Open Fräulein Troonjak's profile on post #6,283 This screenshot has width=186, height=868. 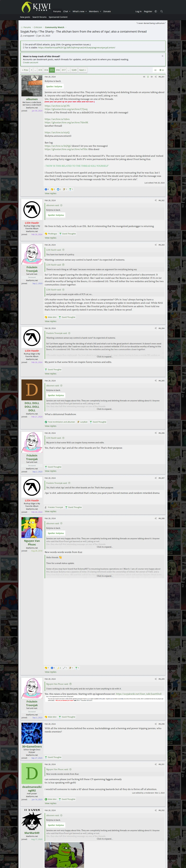pos(32,269)
